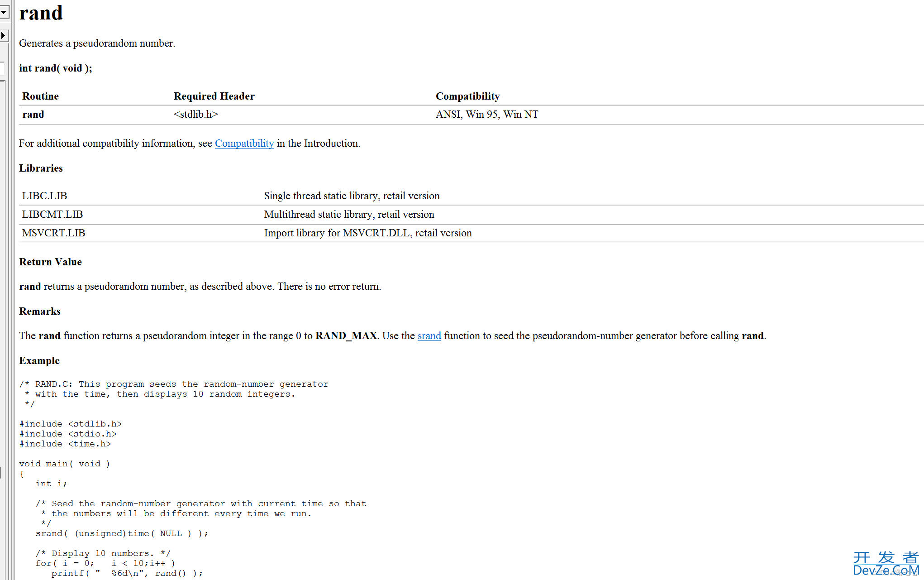Click the 'LIBCMT.LIB' library cell
The image size is (924, 580).
[x=52, y=215]
